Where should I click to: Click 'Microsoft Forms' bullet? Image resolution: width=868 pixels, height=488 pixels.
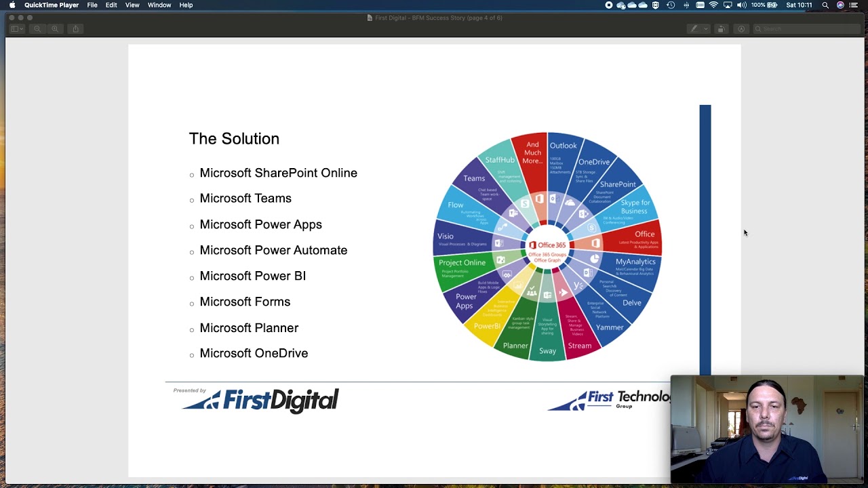click(245, 302)
